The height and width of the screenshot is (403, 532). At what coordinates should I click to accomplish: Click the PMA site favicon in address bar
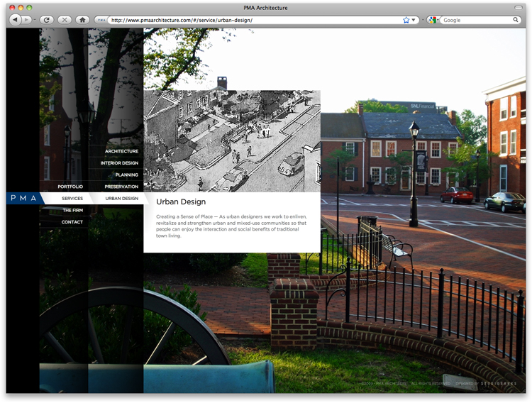101,20
